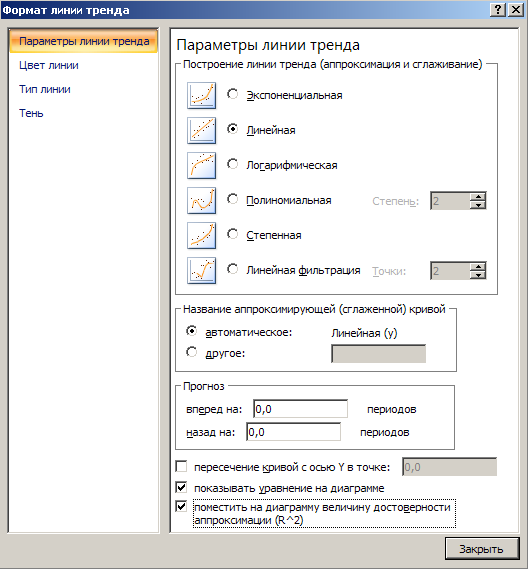Select the Экспоненциальная radio button
528x569 pixels.
(233, 94)
